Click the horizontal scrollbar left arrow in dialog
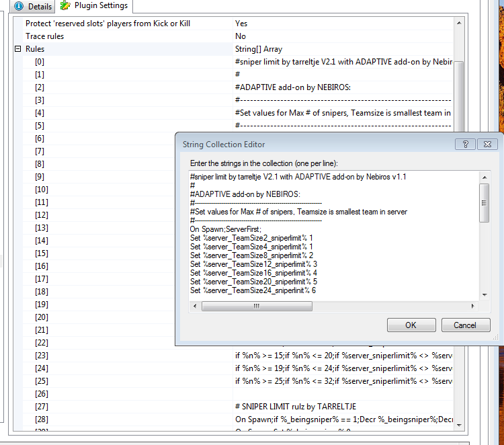504x445 pixels. point(196,306)
